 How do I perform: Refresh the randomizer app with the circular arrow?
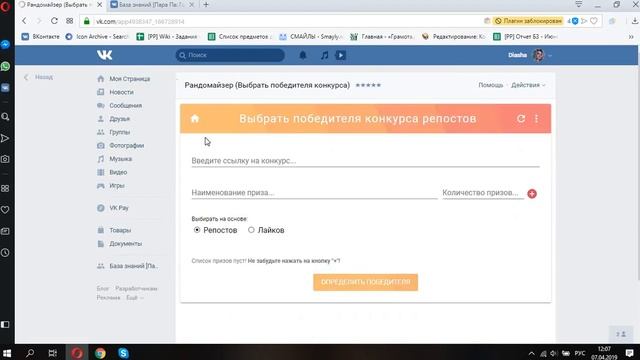click(x=521, y=118)
